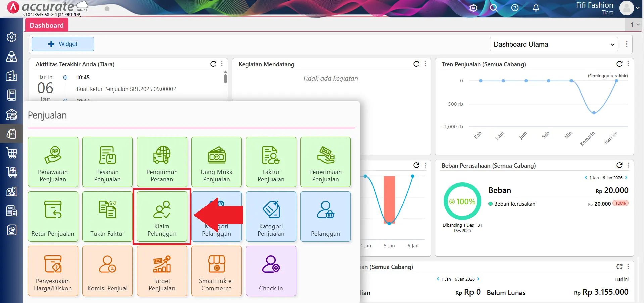Click scrollbar in Aktifitas Terakhir panel
This screenshot has height=303, width=644.
[225, 78]
